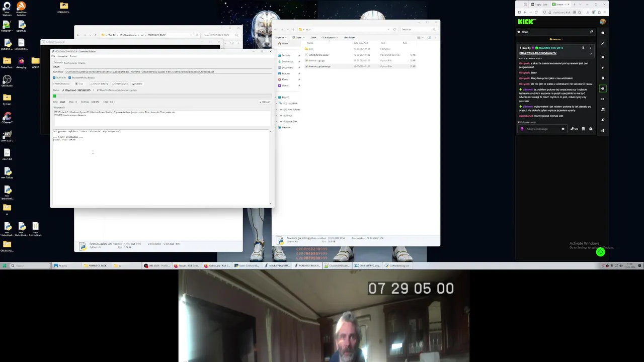The height and width of the screenshot is (362, 644).
Task: Click the Kick pencil edit sidebar icon
Action: [x=603, y=43]
